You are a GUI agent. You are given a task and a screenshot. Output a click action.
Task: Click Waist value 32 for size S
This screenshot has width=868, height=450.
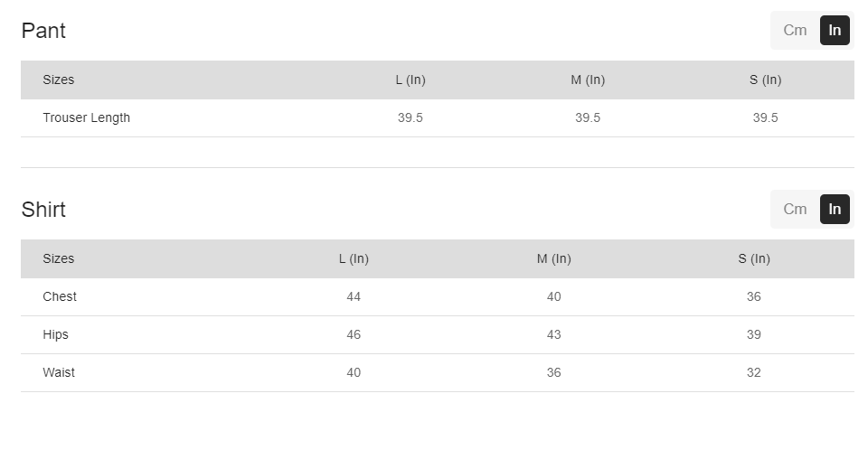click(754, 372)
